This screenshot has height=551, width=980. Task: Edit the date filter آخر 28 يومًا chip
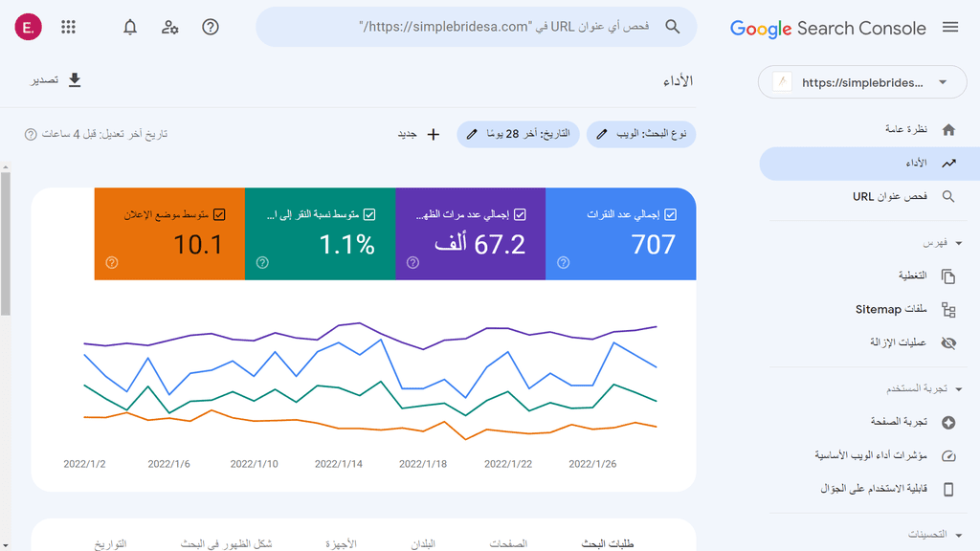[518, 134]
